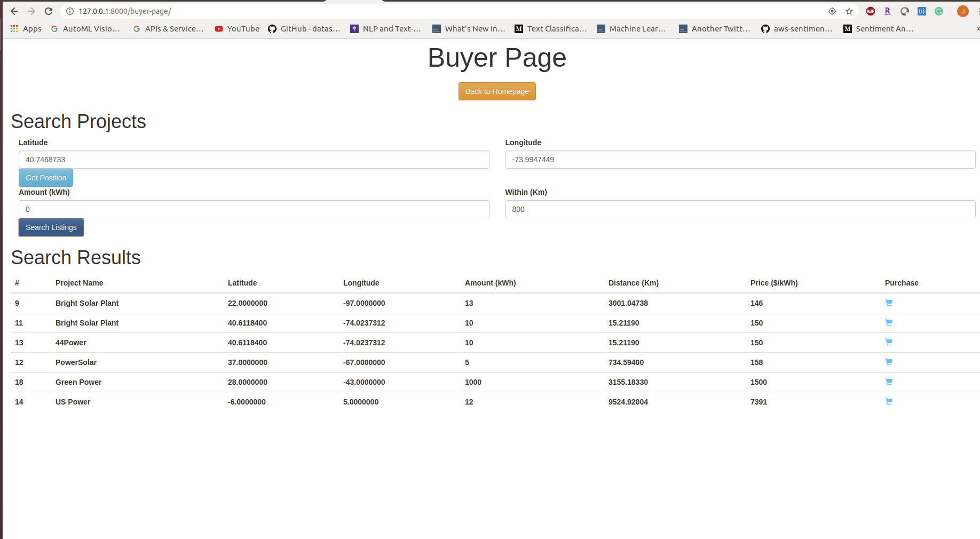Focus the Amount (kWh) input field
980x539 pixels.
tap(254, 209)
